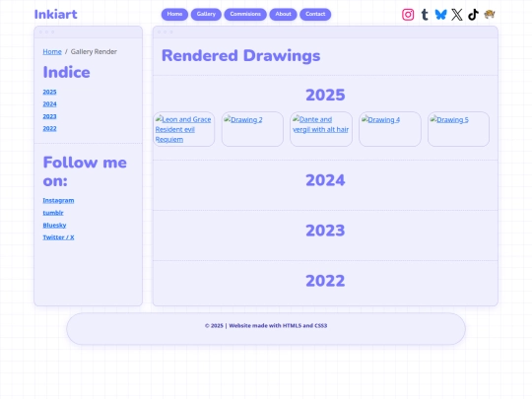This screenshot has height=399, width=532.
Task: Open Dante and vergil with alt hair thumbnail
Action: (x=321, y=129)
